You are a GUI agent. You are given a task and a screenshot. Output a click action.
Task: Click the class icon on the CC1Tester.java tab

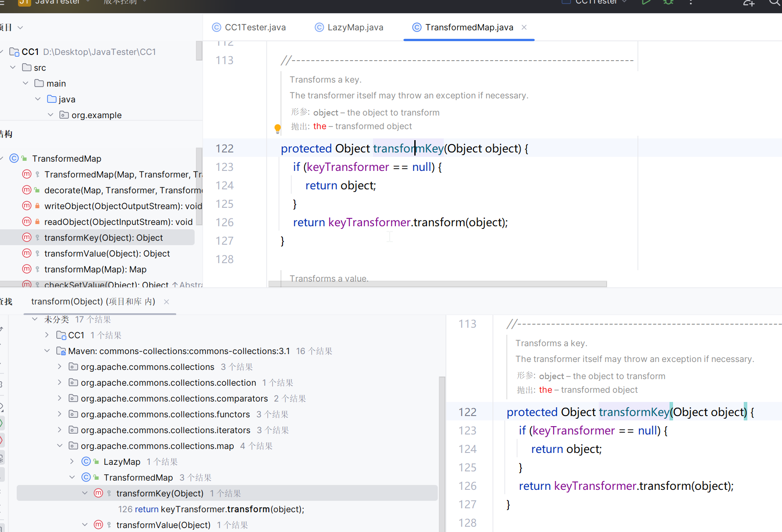coord(216,27)
